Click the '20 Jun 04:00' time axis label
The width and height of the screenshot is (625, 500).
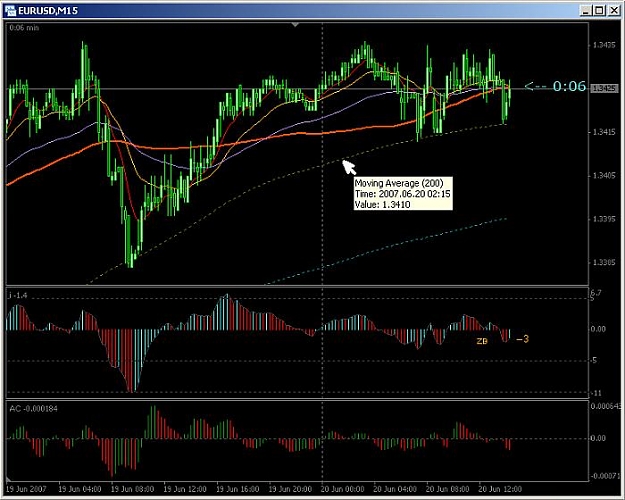(x=395, y=489)
